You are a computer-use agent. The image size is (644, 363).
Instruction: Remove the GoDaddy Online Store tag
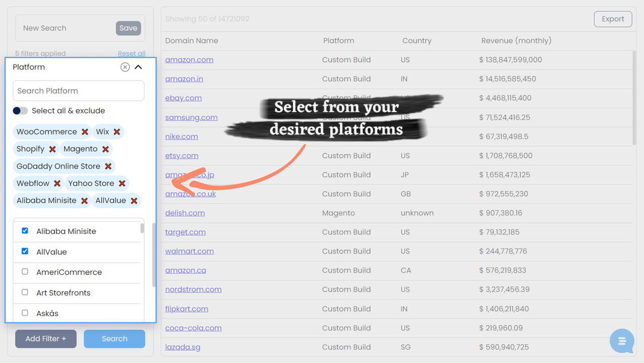[108, 166]
